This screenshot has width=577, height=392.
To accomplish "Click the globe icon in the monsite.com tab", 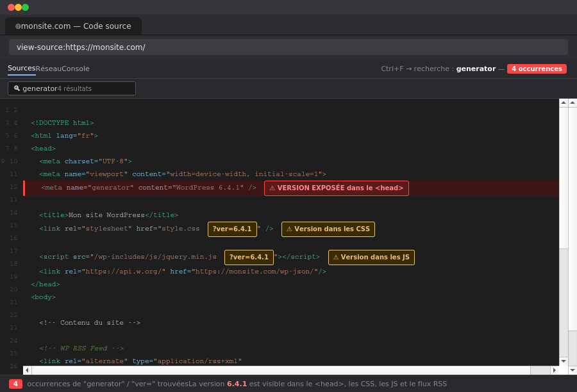I will [x=18, y=26].
